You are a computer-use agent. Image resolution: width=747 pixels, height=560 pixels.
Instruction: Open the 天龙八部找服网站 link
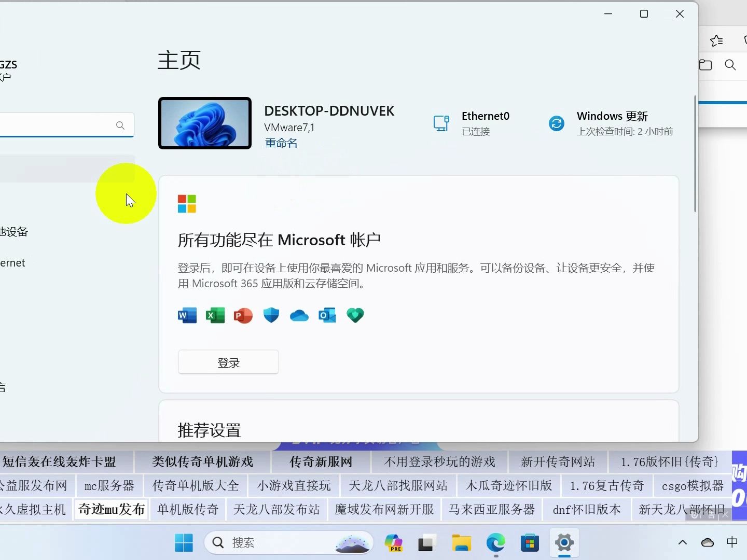point(398,485)
